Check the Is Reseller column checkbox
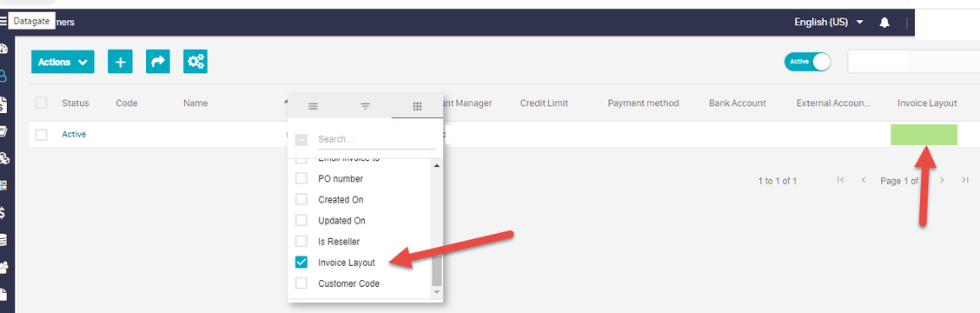 coord(301,242)
